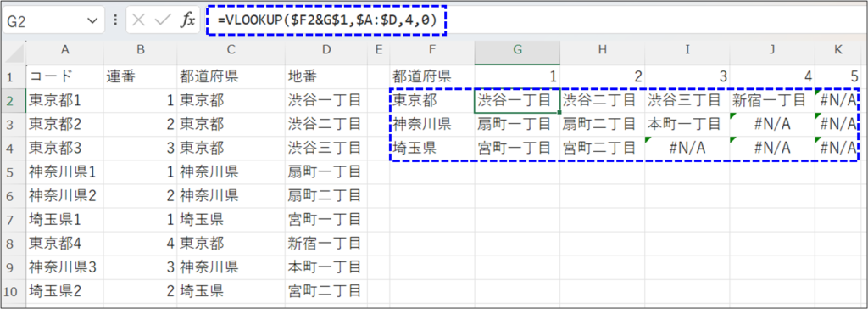The width and height of the screenshot is (868, 309).
Task: Click cell H3 containing 扇町二丁目
Action: [x=603, y=124]
